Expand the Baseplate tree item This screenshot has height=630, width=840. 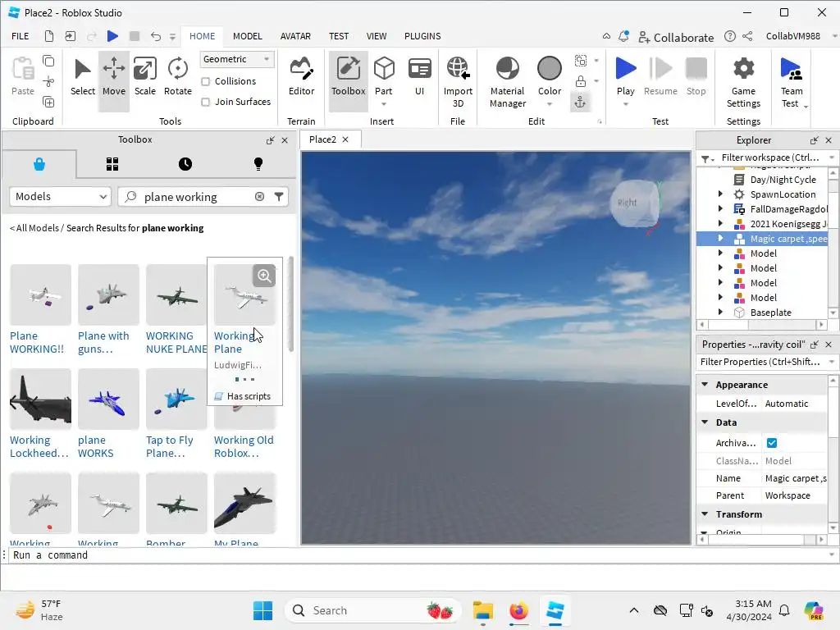[x=720, y=312]
